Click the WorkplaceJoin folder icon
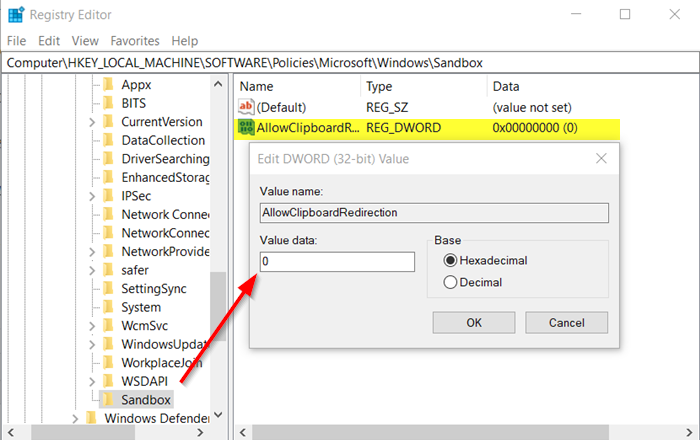Screen dimensions: 700x440 (x=108, y=363)
